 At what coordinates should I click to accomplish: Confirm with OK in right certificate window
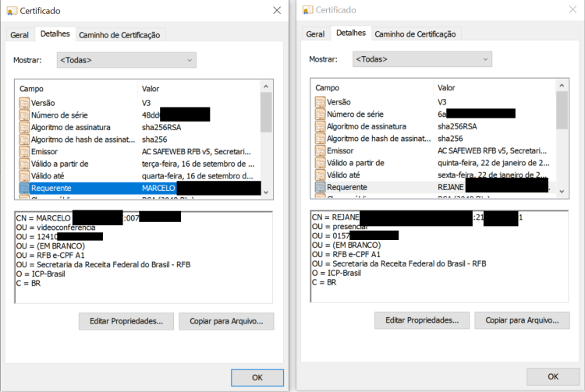point(553,376)
